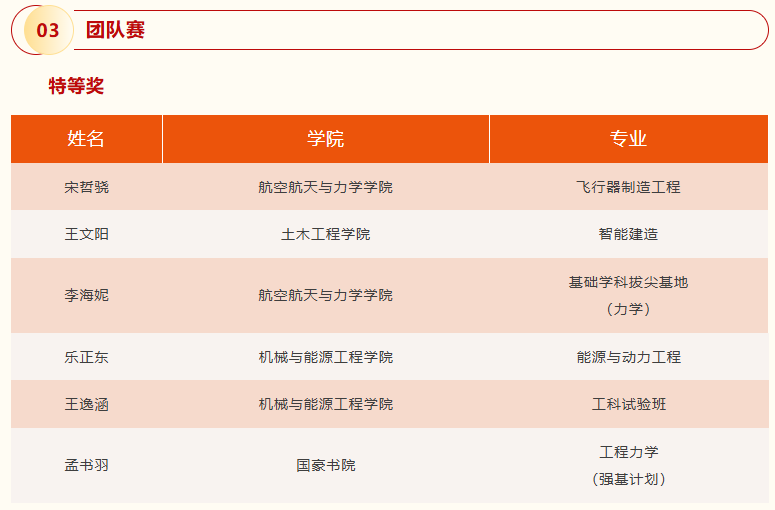Image resolution: width=775 pixels, height=510 pixels.
Task: Select the name 王逸涵
Action: pyautogui.click(x=86, y=404)
